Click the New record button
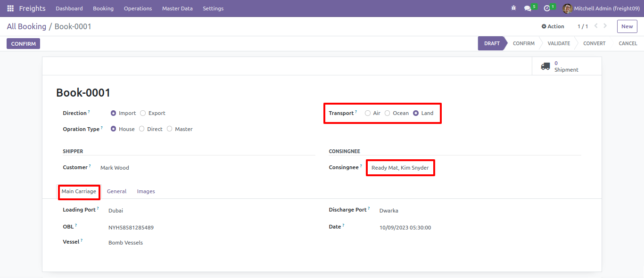The image size is (644, 278). tap(627, 26)
